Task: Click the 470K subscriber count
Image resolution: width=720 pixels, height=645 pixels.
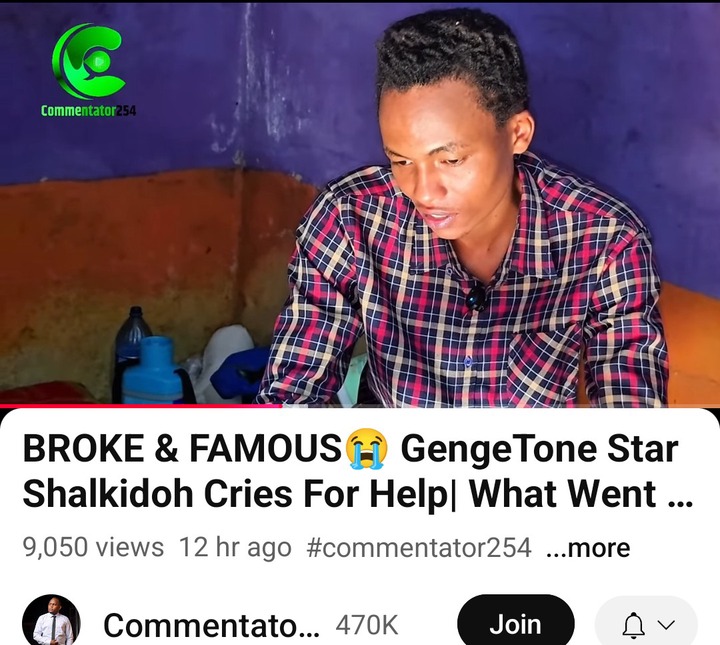Action: pos(367,625)
